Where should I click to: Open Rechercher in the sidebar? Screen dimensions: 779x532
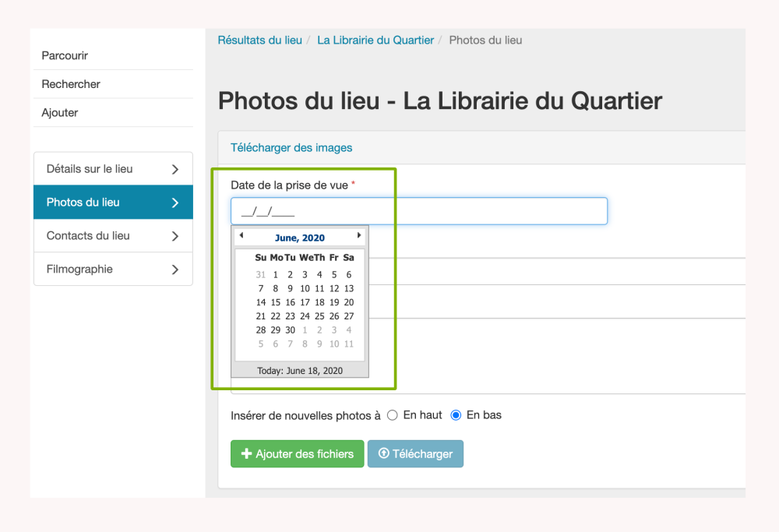71,84
